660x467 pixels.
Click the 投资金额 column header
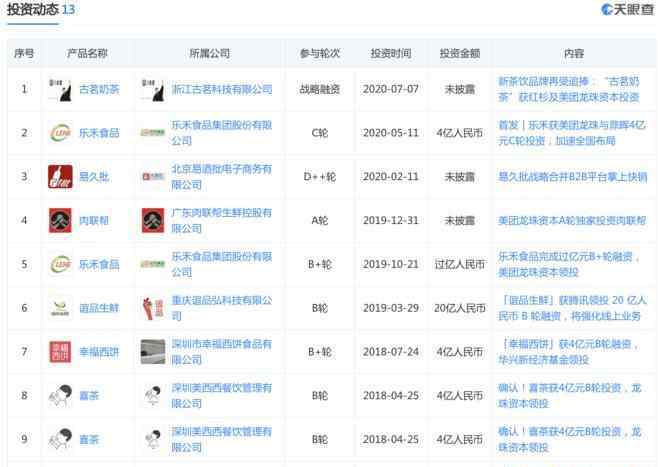[460, 53]
